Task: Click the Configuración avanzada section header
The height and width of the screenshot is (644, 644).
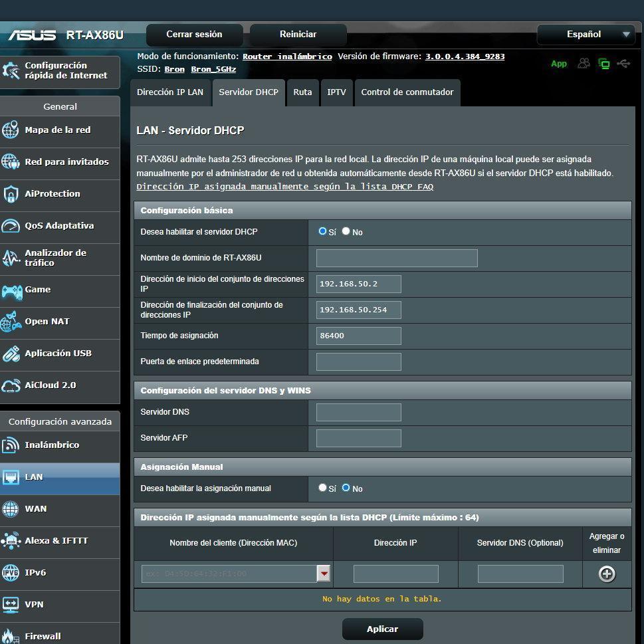Action: tap(60, 422)
